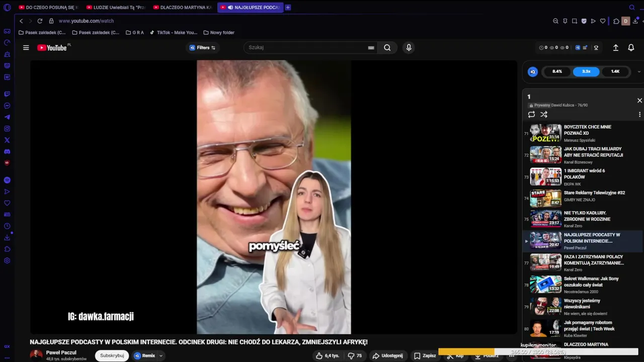Expand the vidIQ stats panel chevron

click(x=639, y=71)
